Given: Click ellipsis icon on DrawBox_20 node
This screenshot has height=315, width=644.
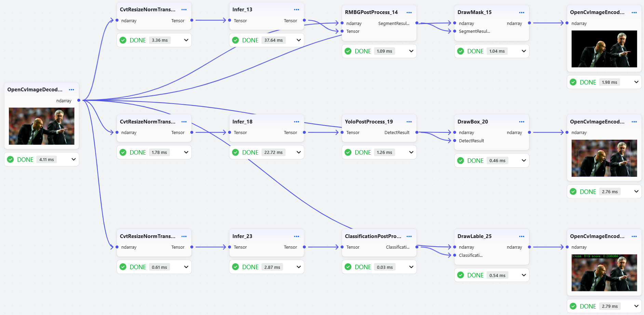Looking at the screenshot, I should coord(522,121).
